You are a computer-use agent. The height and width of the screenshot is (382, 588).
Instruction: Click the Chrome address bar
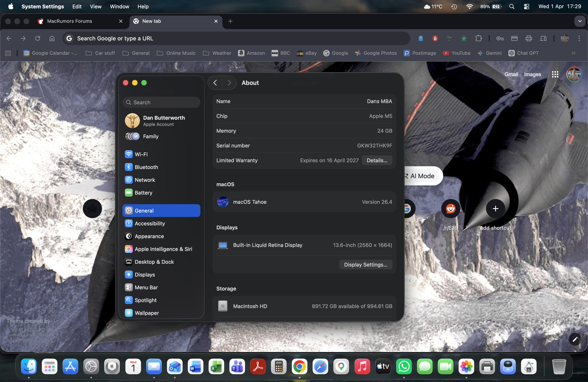pyautogui.click(x=236, y=38)
